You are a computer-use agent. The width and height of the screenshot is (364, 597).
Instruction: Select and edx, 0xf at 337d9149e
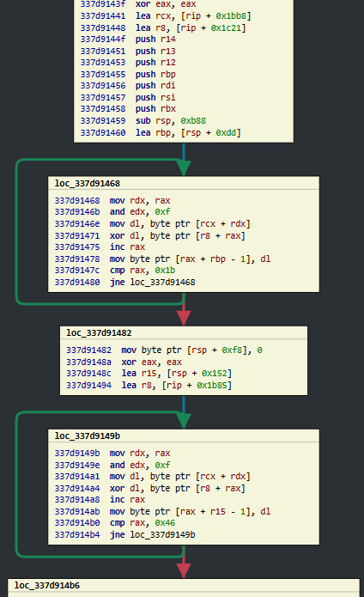[x=112, y=465]
